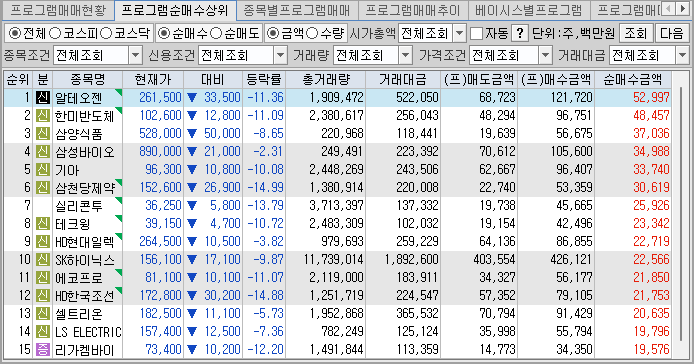The image size is (694, 364).
Task: Click the 1,892,600 trading value cell
Action: click(x=411, y=259)
